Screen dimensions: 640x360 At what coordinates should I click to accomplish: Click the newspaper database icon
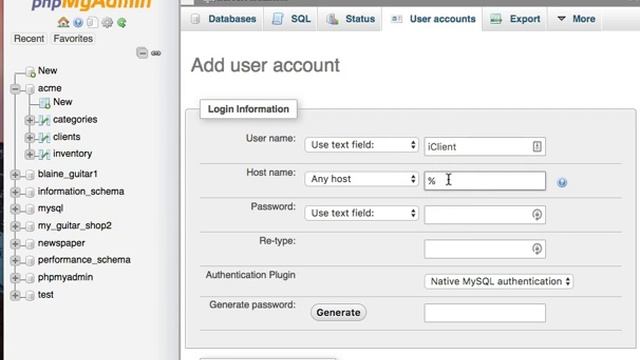(x=30, y=244)
